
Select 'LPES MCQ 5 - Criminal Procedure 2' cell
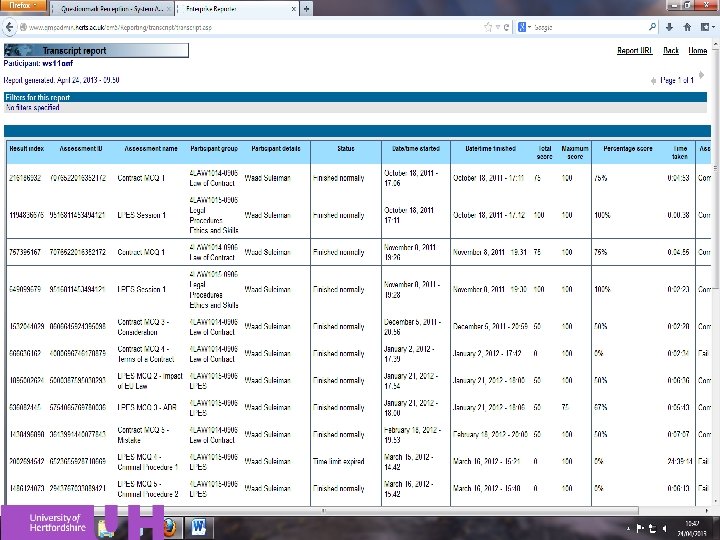[x=147, y=489]
